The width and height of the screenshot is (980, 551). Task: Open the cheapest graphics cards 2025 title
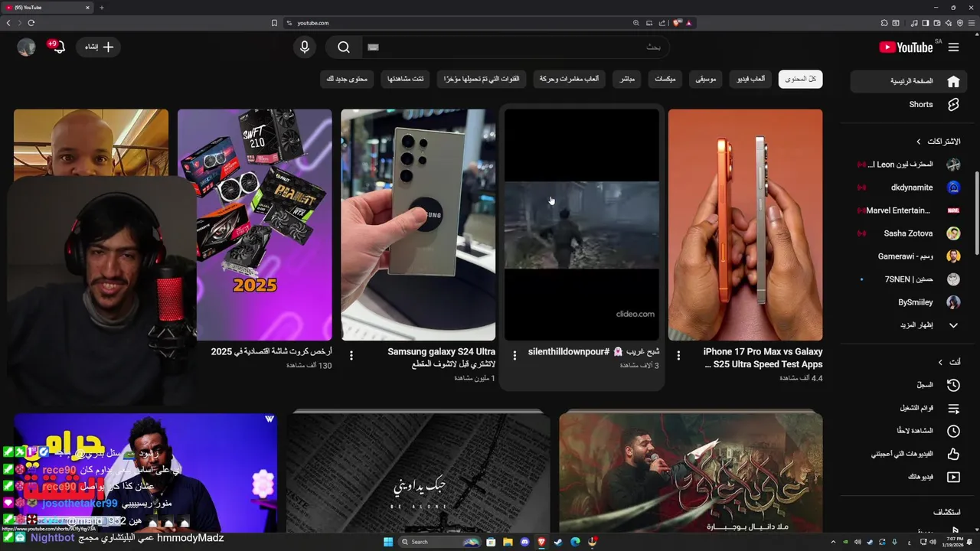(272, 352)
